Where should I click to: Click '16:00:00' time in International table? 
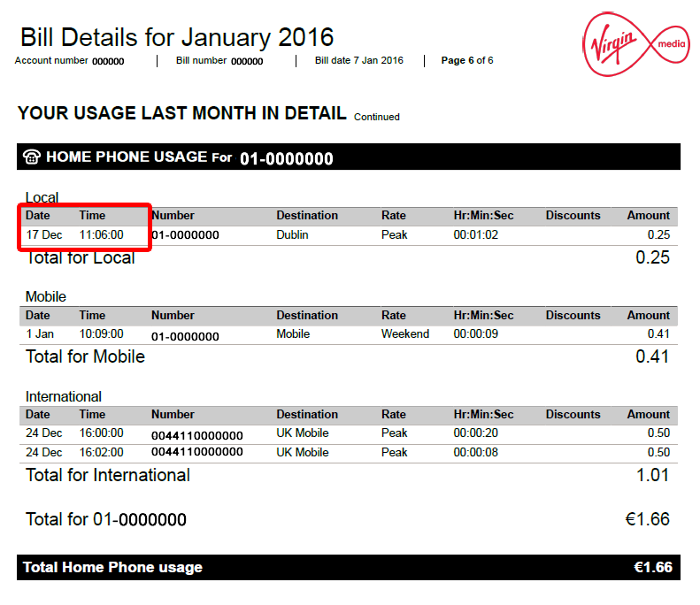point(102,433)
